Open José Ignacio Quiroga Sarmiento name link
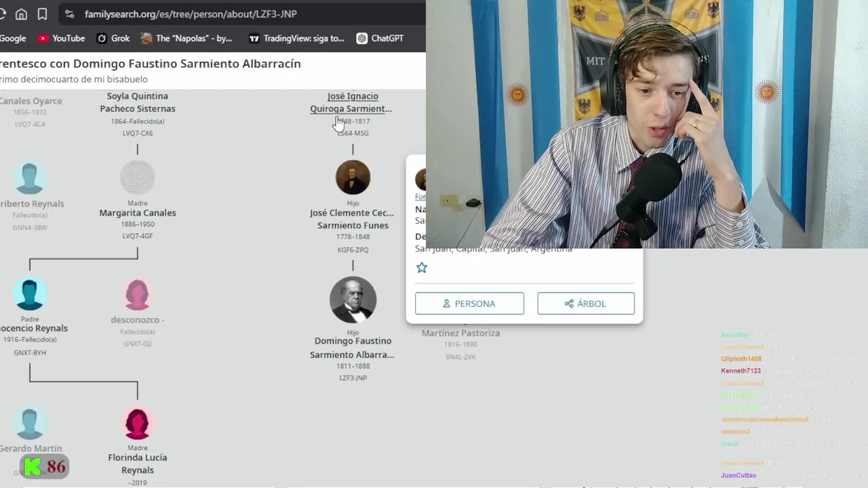Screen dimensions: 868x488 [x=352, y=102]
